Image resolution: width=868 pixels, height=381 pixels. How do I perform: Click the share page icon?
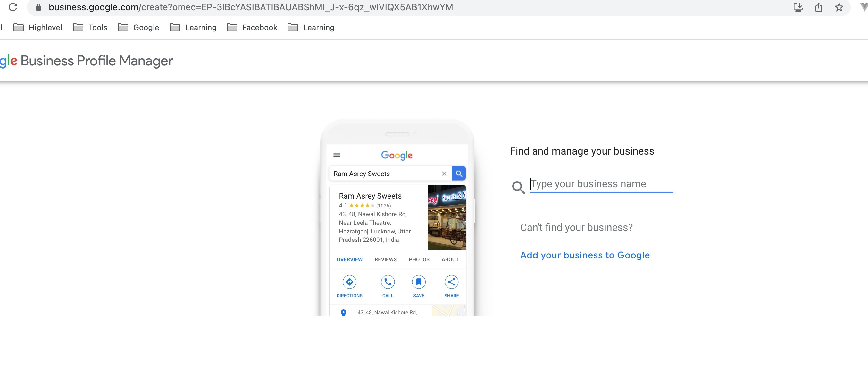click(x=818, y=7)
